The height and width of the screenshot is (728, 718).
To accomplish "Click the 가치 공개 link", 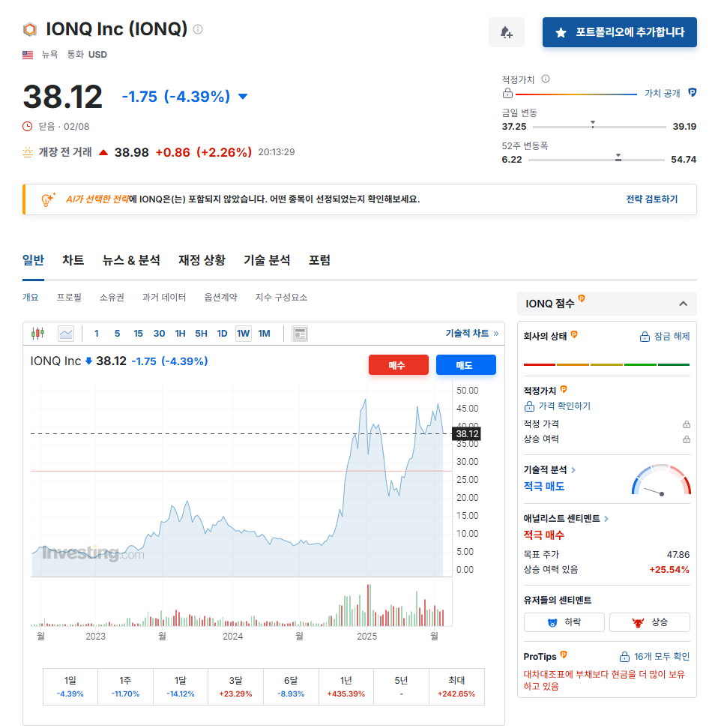I will 663,93.
